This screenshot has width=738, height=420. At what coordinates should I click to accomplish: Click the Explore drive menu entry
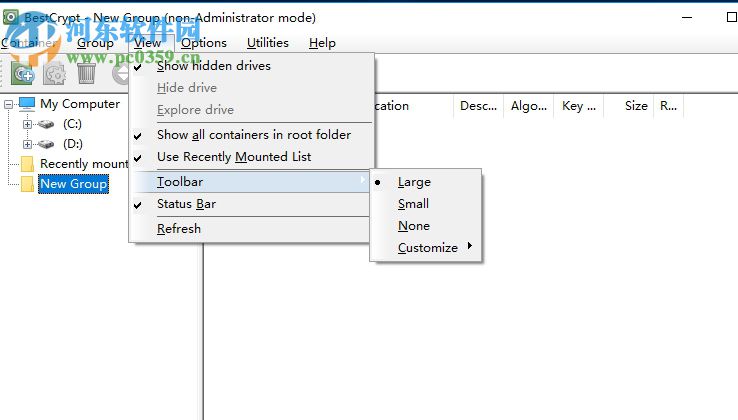(251, 110)
